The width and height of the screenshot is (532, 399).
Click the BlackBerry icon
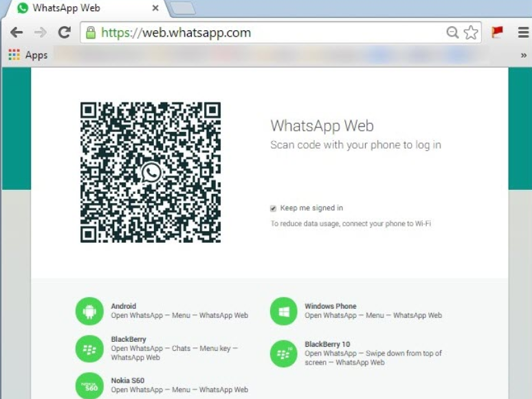click(89, 349)
